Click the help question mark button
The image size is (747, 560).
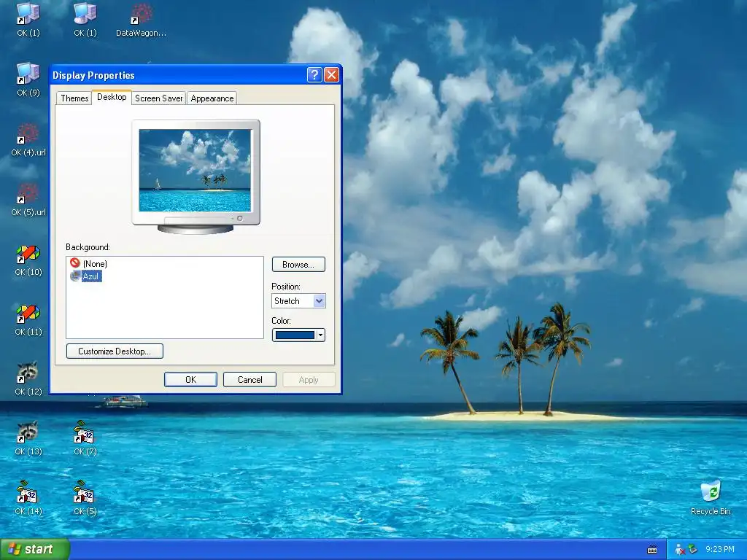tap(314, 75)
